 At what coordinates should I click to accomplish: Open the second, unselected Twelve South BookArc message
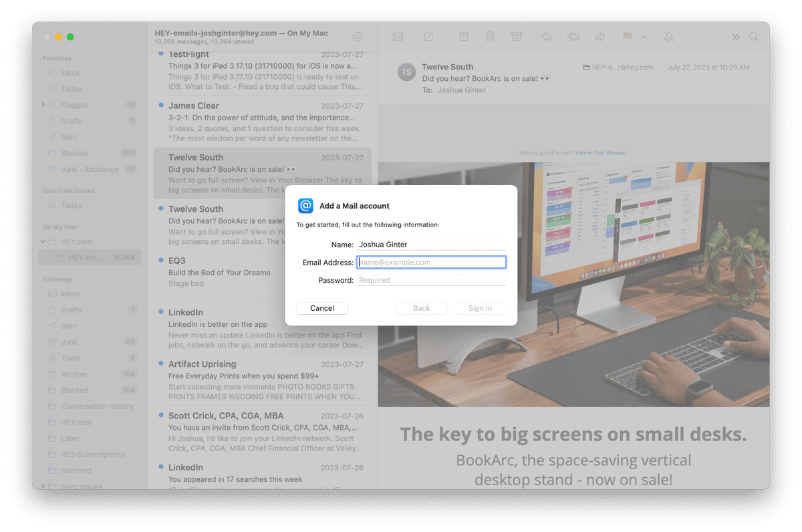(263, 225)
